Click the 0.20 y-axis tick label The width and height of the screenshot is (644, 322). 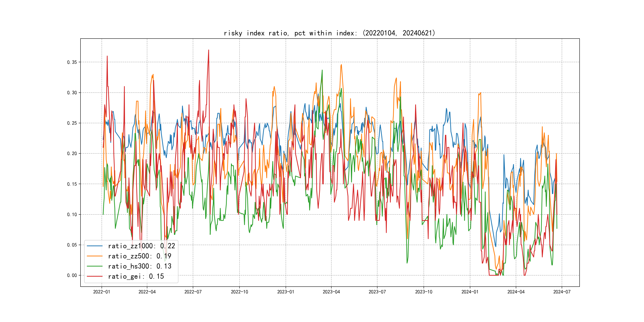click(x=72, y=153)
